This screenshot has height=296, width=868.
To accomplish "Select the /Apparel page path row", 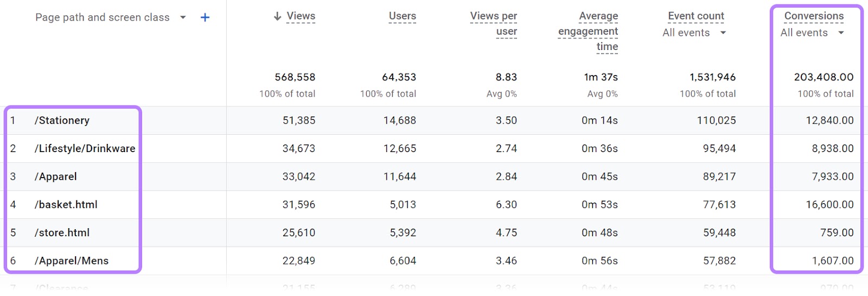I will tap(55, 177).
